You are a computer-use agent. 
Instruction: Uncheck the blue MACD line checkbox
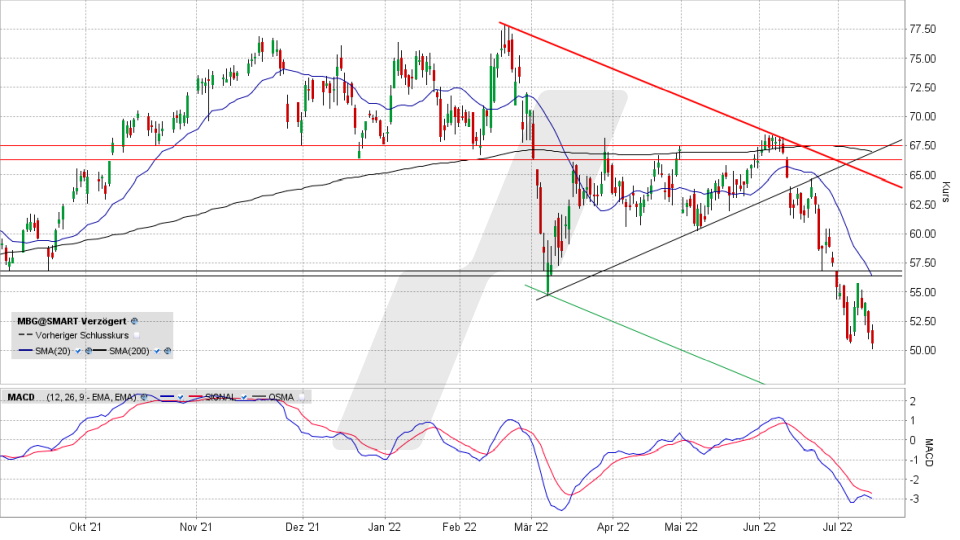(181, 397)
